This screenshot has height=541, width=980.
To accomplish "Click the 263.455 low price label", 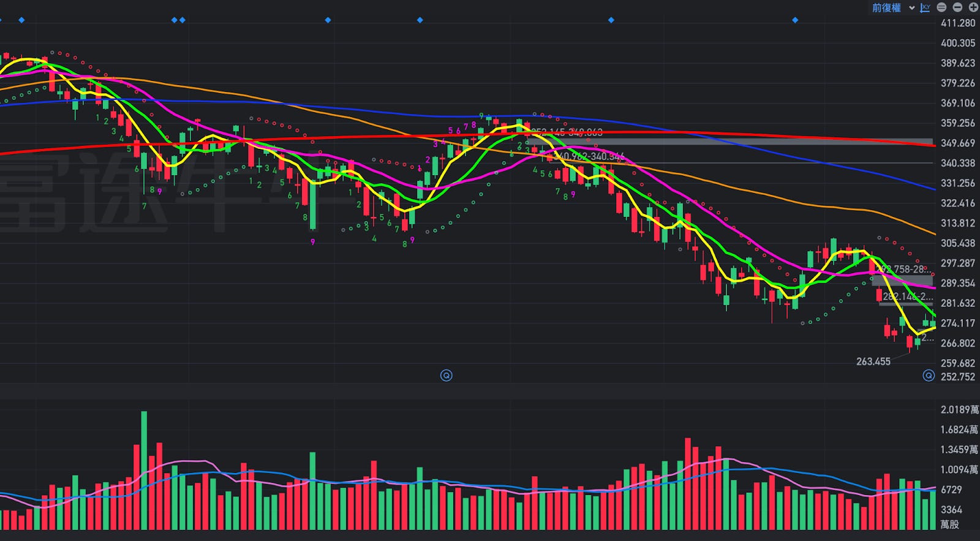I will (x=873, y=361).
